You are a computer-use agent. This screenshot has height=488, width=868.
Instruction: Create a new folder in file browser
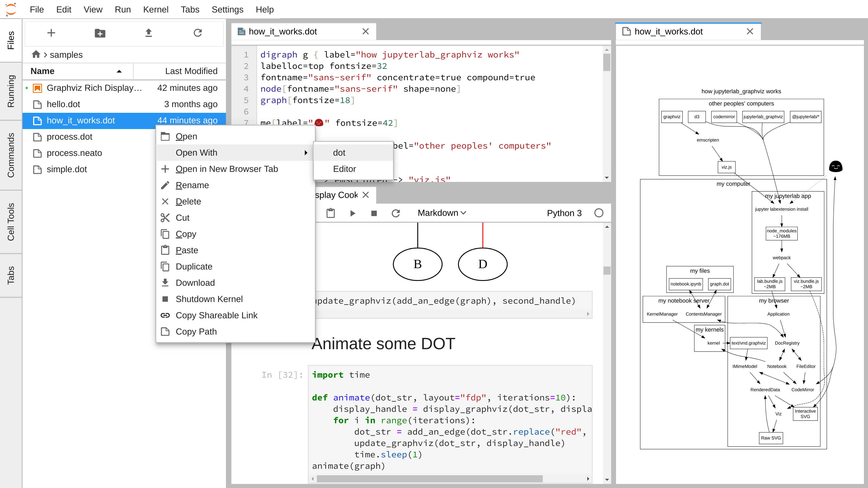pyautogui.click(x=100, y=33)
